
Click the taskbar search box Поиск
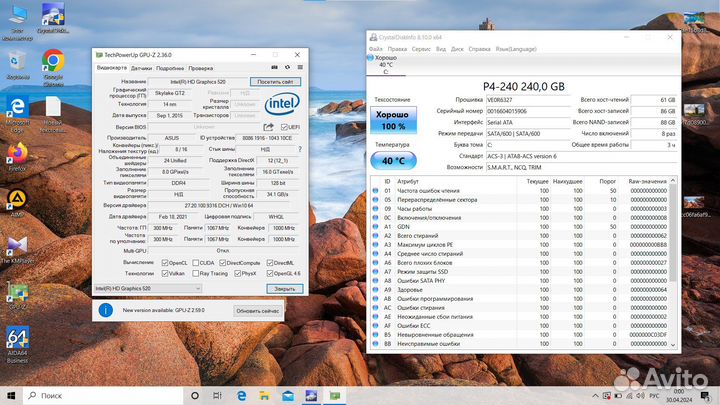[x=103, y=395]
